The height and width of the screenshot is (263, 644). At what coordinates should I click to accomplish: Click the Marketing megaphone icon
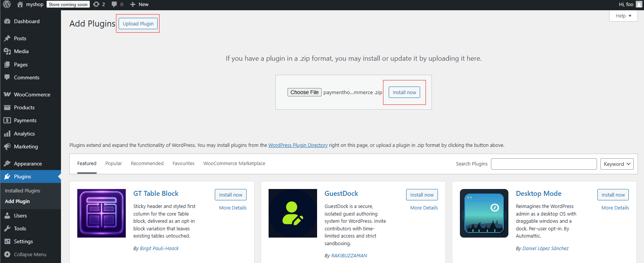[7, 146]
